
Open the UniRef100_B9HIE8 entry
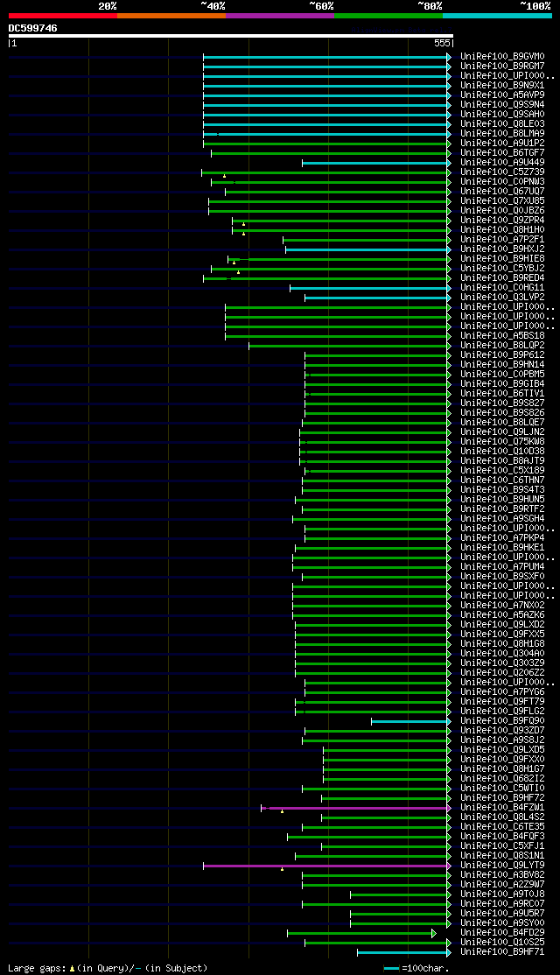503,259
